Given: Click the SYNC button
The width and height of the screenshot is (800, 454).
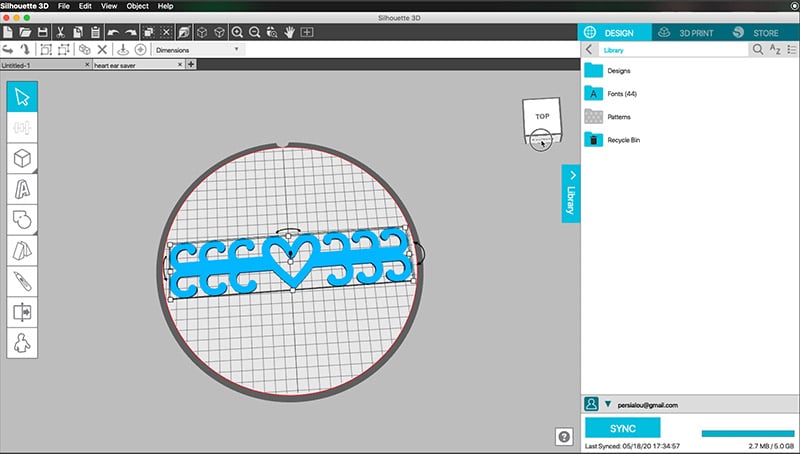Looking at the screenshot, I should click(x=622, y=428).
